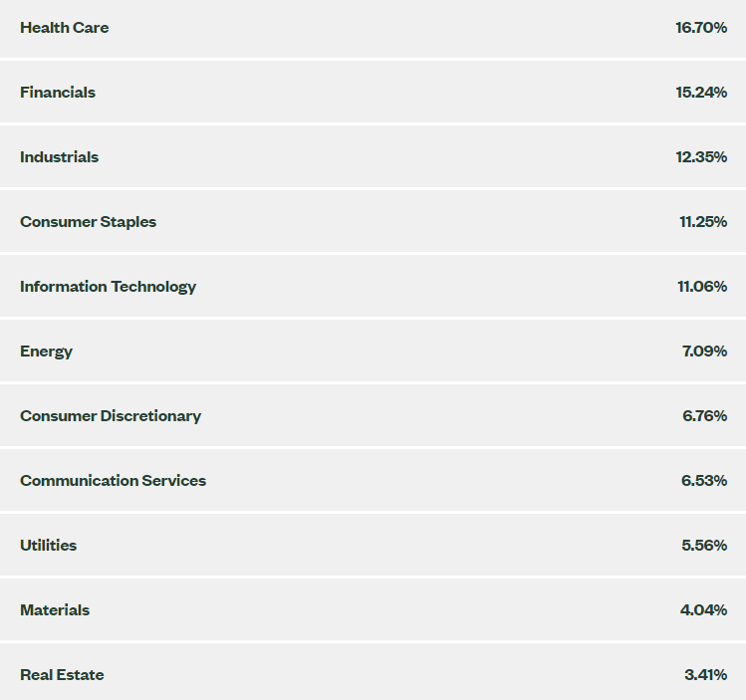Click the 12.35% Industrials percentage
The image size is (746, 700).
(x=701, y=157)
